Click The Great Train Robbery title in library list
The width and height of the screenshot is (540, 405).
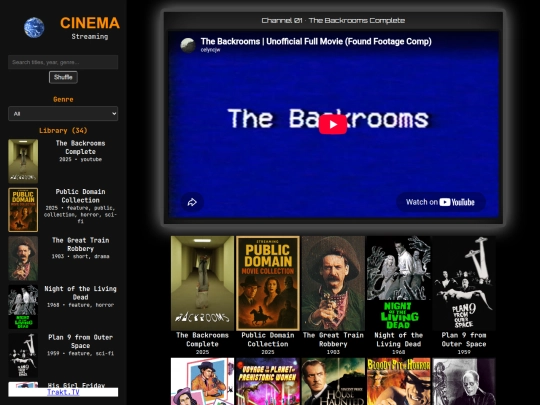pos(80,245)
